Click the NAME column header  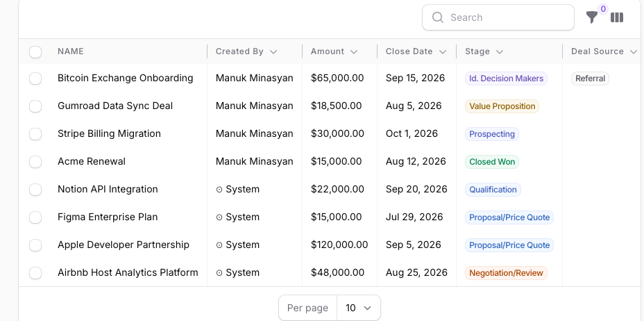pos(71,51)
